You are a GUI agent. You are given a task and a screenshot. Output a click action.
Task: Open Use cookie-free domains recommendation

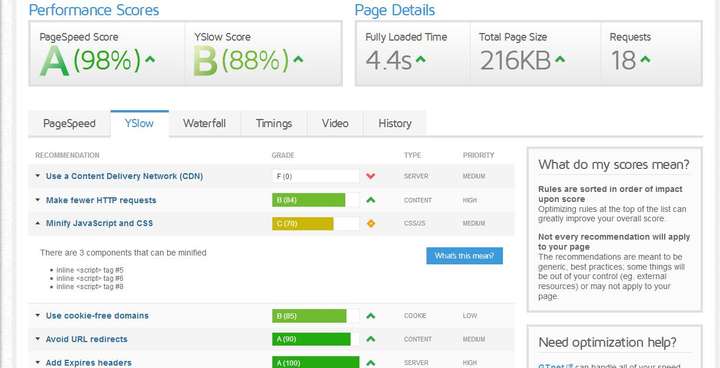tap(97, 316)
